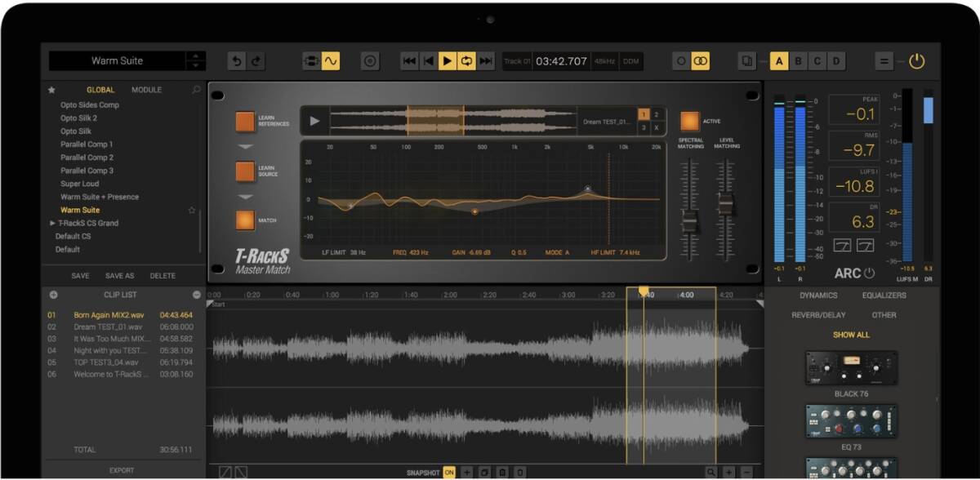The height and width of the screenshot is (480, 980).
Task: Click the undo arrow icon
Action: tap(237, 61)
